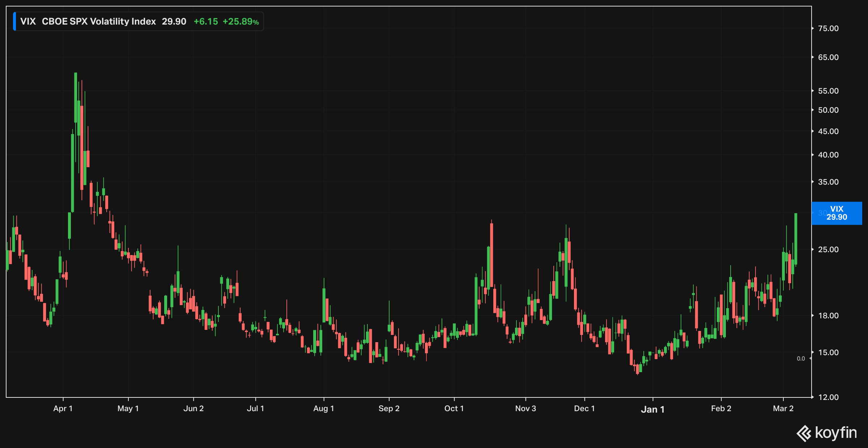Click the Mar 2 date axis label
868x448 pixels.
coord(783,409)
